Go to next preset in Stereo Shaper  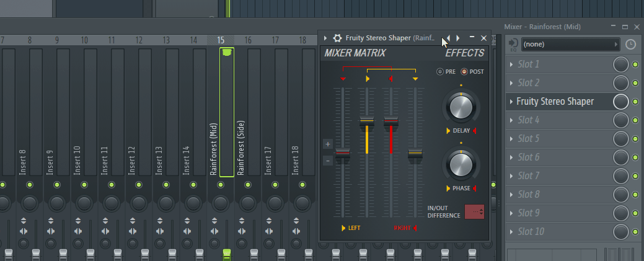pos(458,38)
